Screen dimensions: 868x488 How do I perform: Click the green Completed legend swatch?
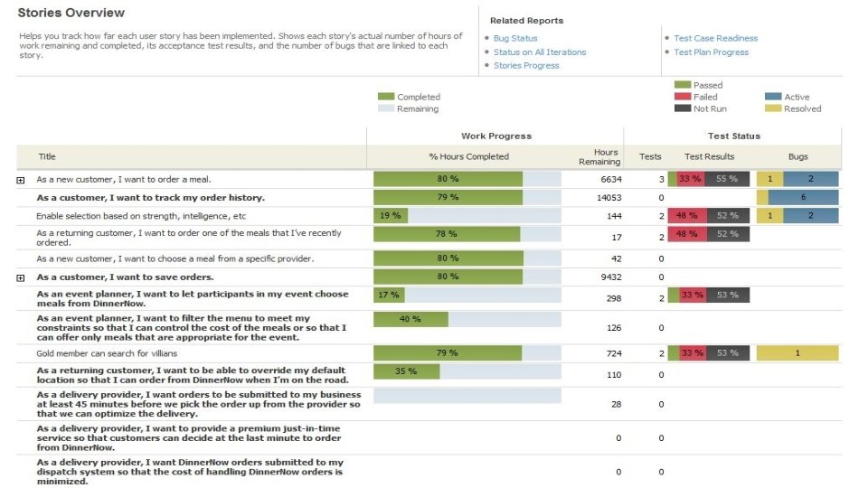coord(386,97)
